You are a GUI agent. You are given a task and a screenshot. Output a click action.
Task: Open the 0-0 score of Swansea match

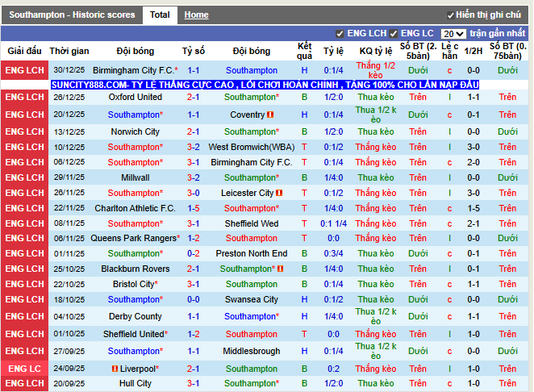(x=194, y=300)
